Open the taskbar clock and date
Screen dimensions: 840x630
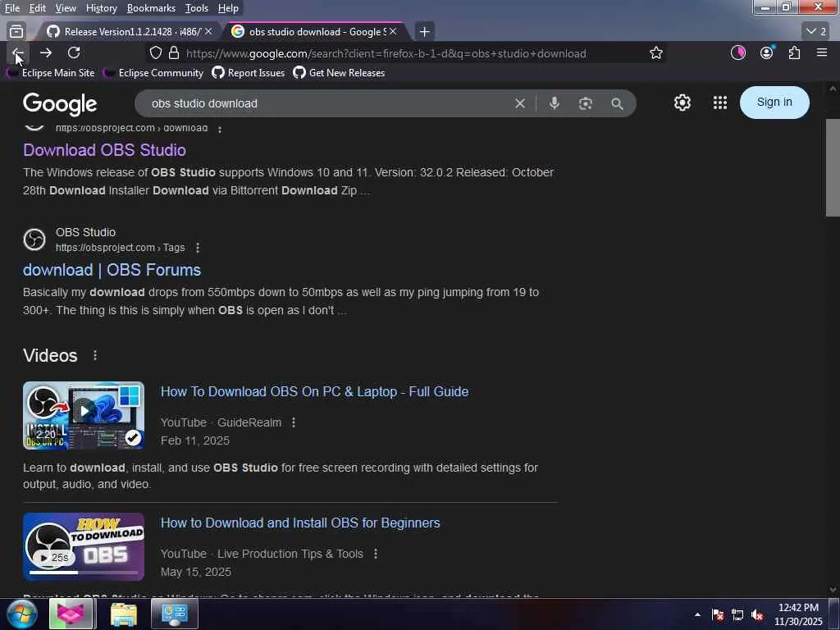[x=798, y=614]
